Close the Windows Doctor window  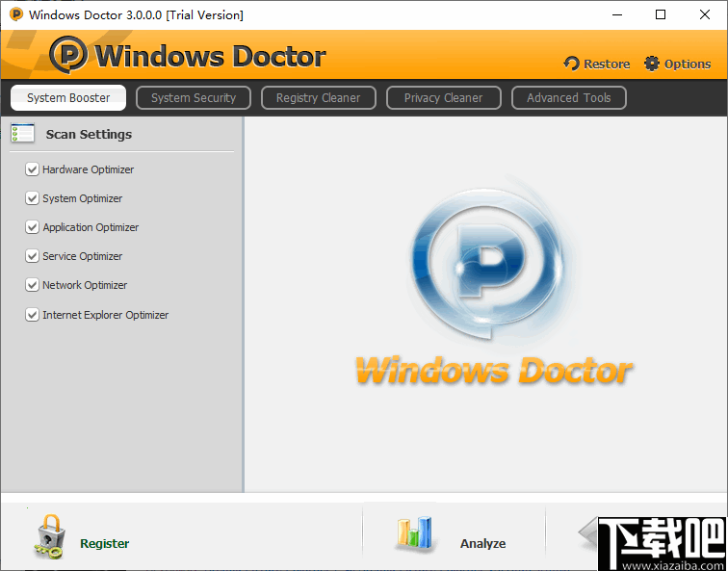(x=704, y=14)
